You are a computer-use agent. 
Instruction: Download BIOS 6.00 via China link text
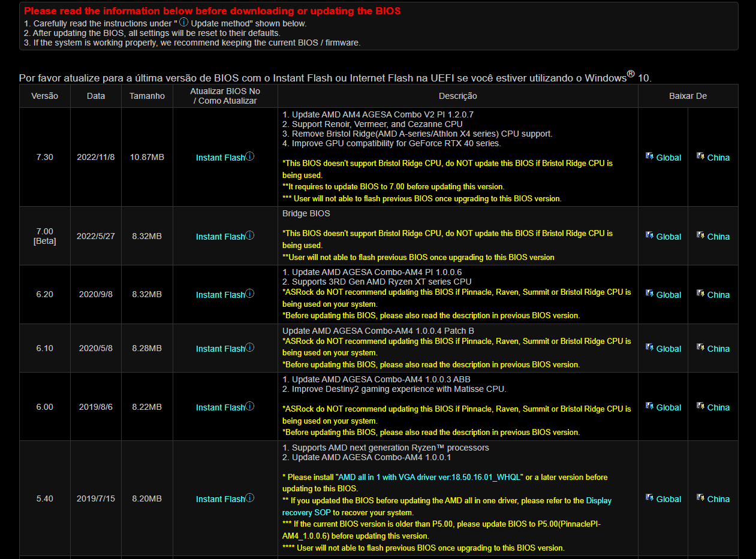click(718, 407)
